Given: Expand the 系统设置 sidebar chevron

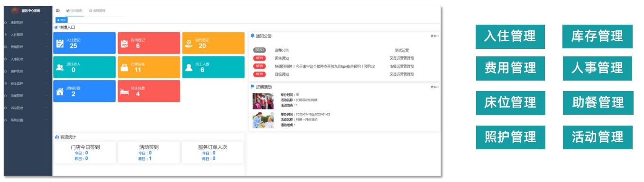Looking at the screenshot, I should [47, 120].
